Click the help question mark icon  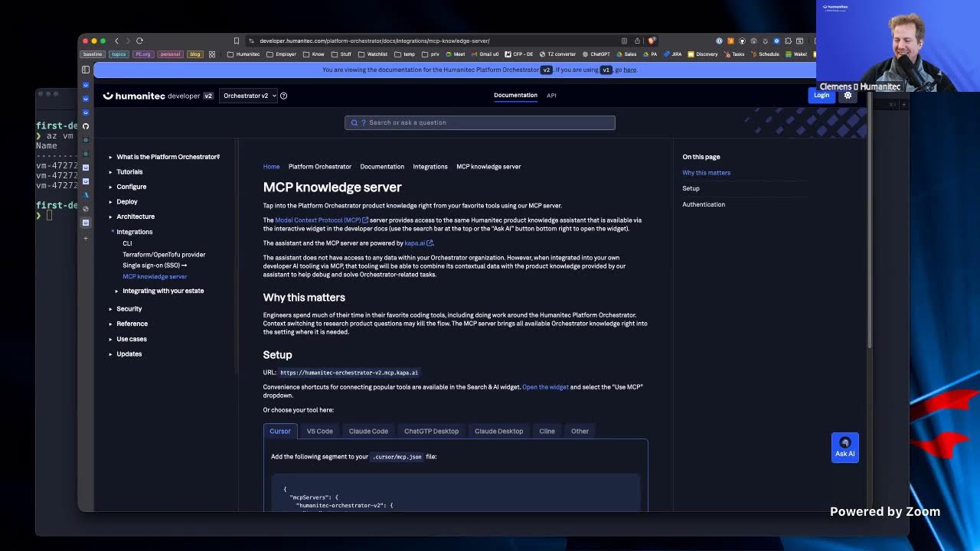point(283,96)
